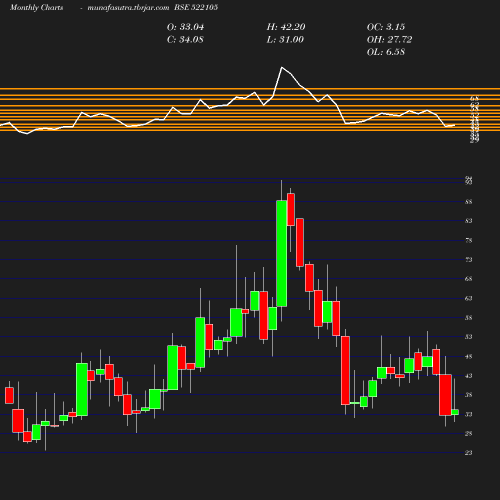Image resolution: width=500 pixels, height=500 pixels.
Task: Click the OH: 27.72 reading
Action: (389, 40)
